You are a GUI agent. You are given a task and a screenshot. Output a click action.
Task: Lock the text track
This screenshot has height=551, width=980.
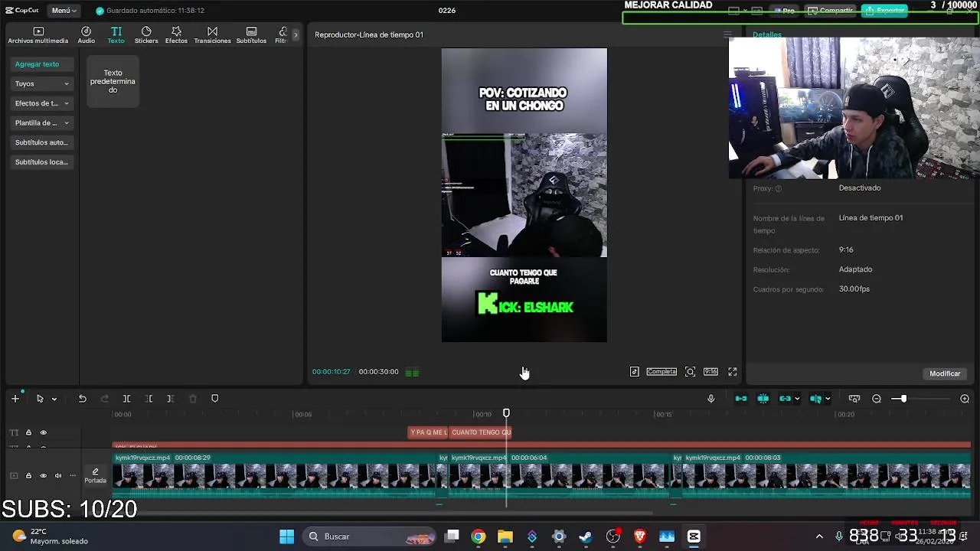[x=28, y=432]
